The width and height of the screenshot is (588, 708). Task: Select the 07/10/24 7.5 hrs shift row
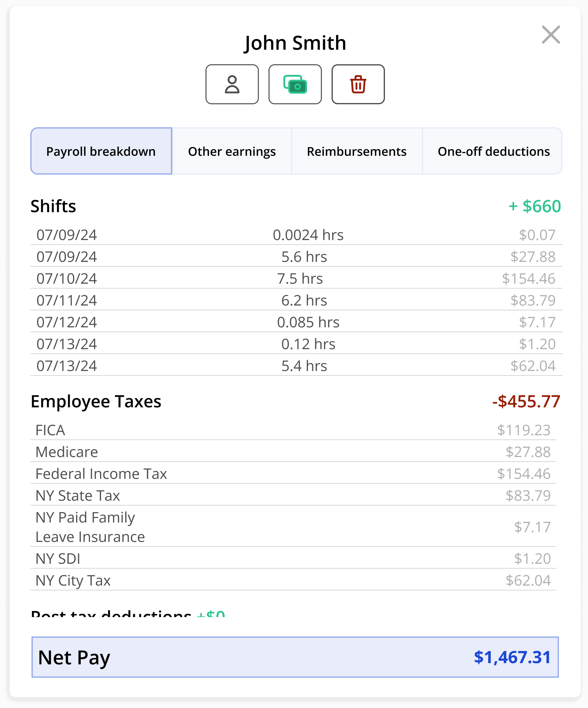pos(296,279)
